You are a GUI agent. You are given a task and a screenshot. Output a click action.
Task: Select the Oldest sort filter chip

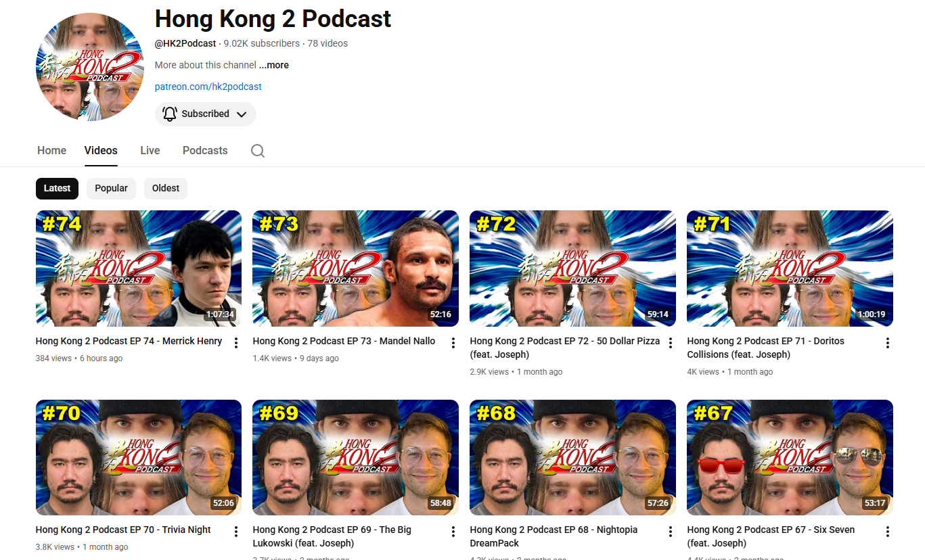click(166, 188)
